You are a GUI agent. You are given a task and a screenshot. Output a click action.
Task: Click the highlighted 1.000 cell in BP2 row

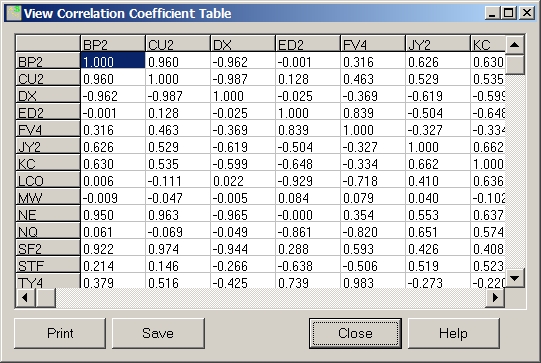[x=113, y=60]
